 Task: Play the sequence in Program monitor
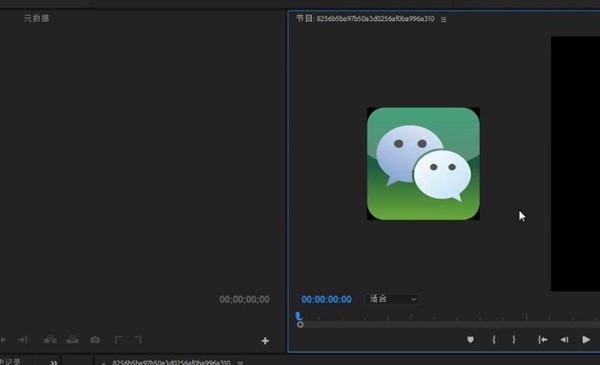click(x=586, y=339)
